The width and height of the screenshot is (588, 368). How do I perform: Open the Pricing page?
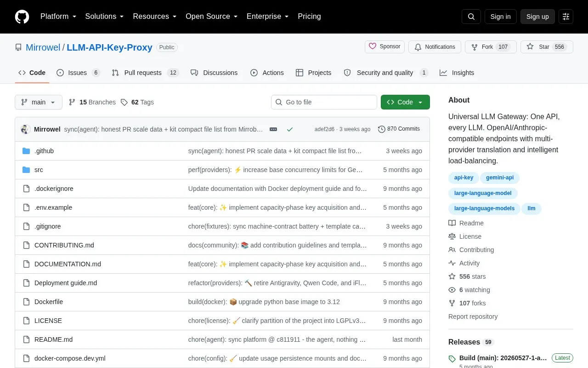309,17
